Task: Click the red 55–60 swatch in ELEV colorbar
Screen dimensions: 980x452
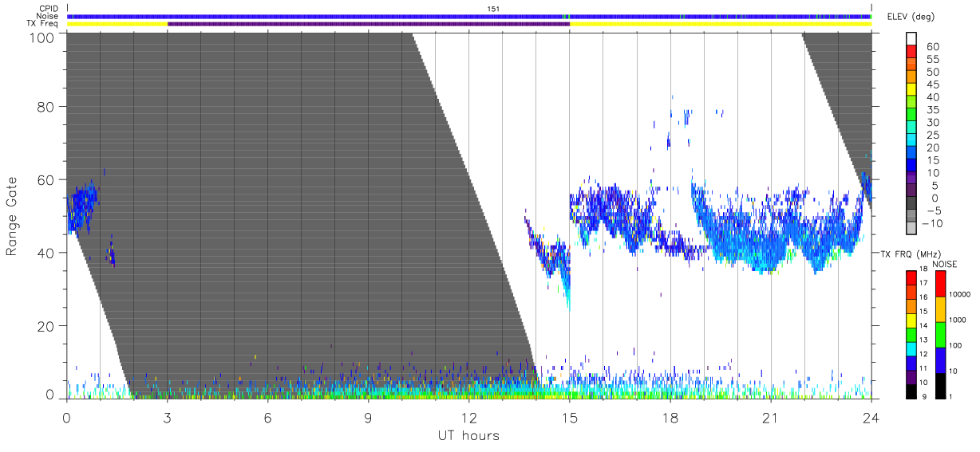Action: click(x=911, y=53)
